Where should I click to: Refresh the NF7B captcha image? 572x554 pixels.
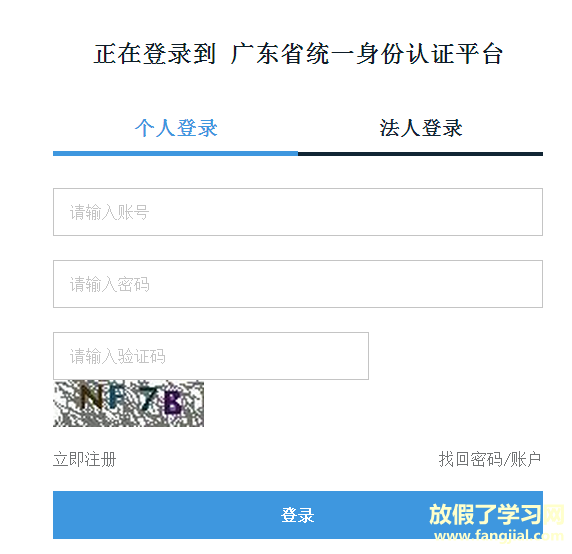128,403
